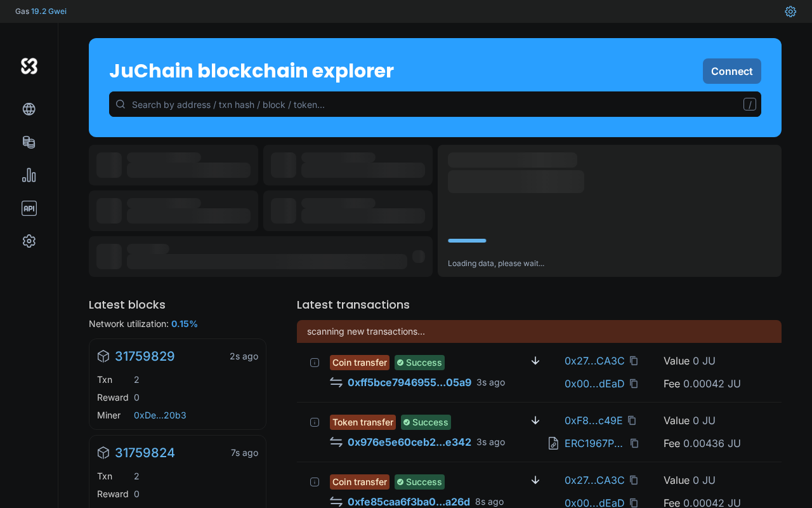This screenshot has height=508, width=812.
Task: Click the Latest blocks heading
Action: (127, 305)
